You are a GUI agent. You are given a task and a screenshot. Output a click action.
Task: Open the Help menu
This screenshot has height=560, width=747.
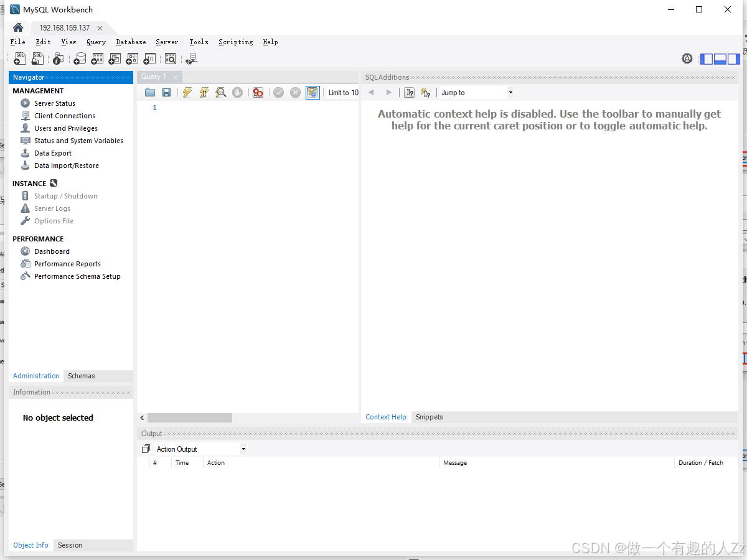pyautogui.click(x=270, y=42)
